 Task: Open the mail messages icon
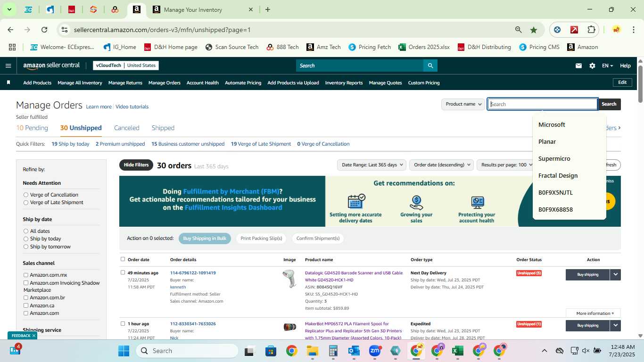578,66
